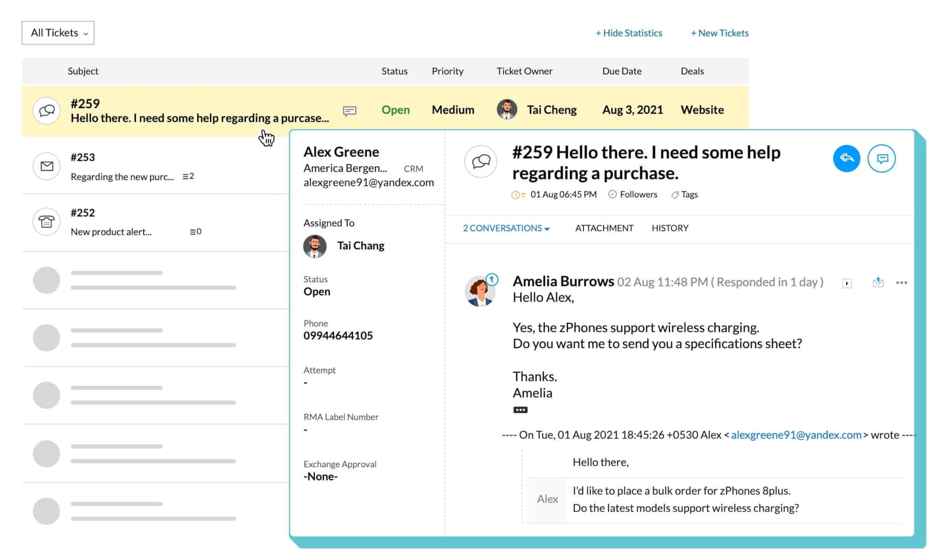Click contact name Alex Greene
Viewport: 950px width, 560px height.
pyautogui.click(x=341, y=152)
